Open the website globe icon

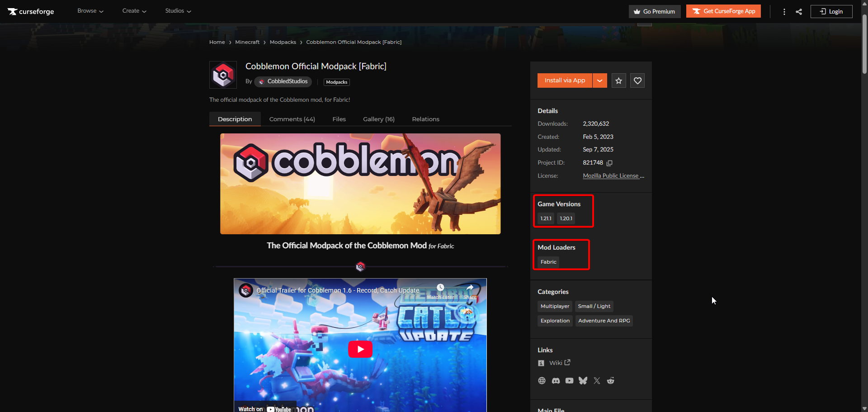click(542, 381)
